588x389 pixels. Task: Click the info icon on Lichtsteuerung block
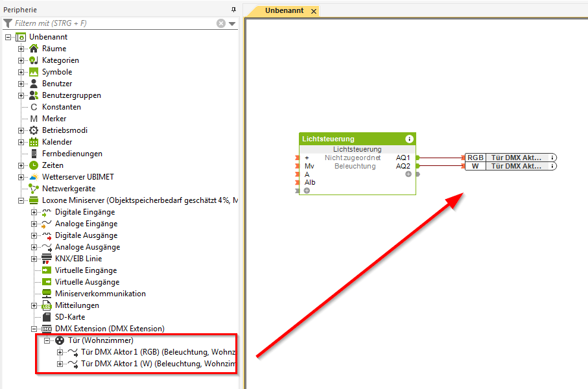click(409, 139)
